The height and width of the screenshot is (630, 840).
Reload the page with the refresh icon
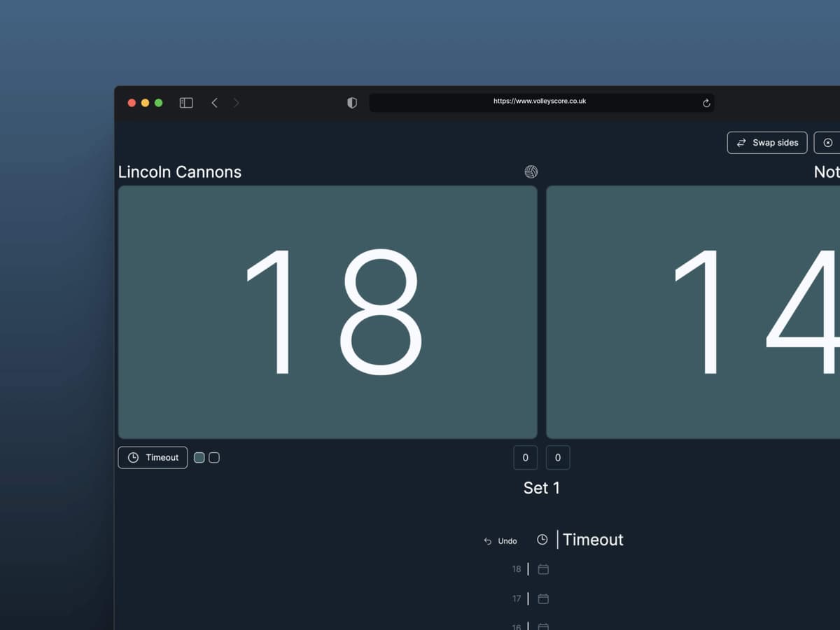click(706, 102)
